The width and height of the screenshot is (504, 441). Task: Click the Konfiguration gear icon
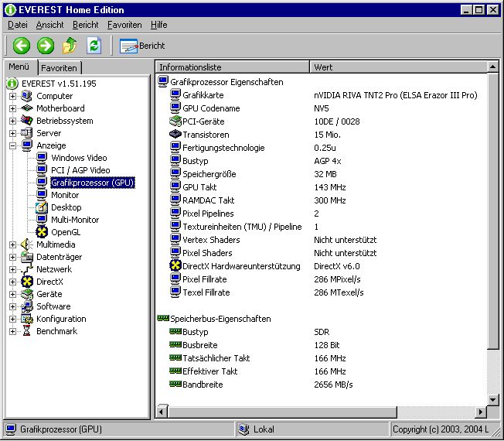click(27, 319)
